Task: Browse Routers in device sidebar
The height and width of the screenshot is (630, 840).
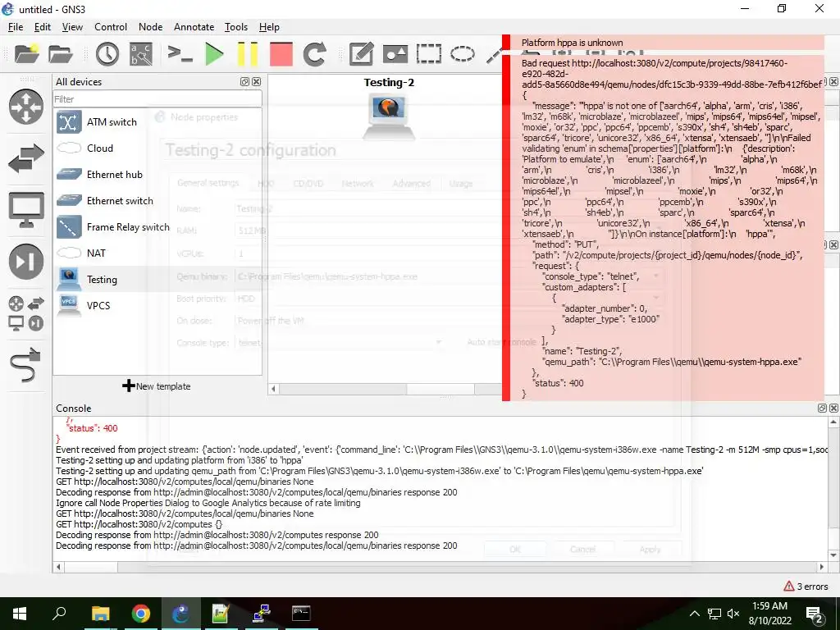Action: (x=25, y=107)
